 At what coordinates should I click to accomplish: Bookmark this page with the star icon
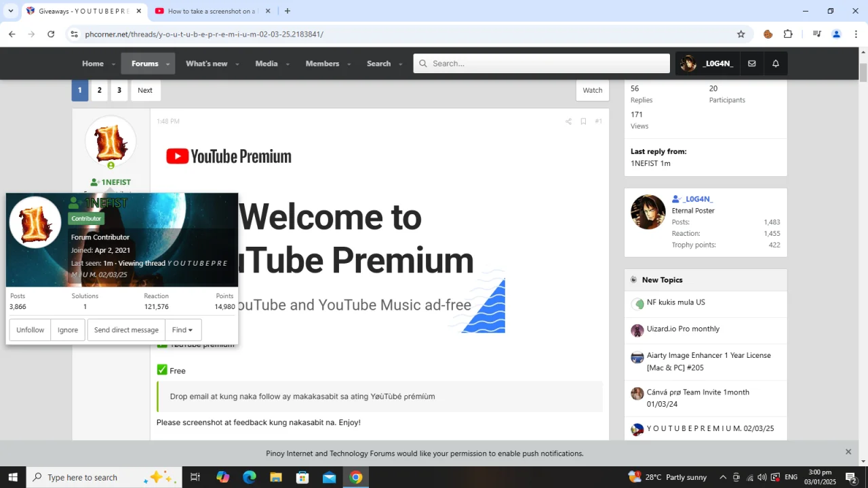(741, 34)
